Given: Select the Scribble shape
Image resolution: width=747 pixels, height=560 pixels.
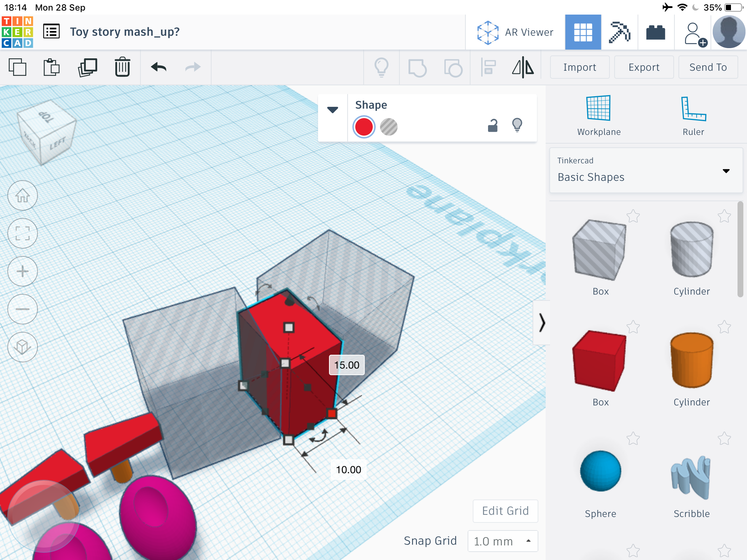Looking at the screenshot, I should coord(691,477).
